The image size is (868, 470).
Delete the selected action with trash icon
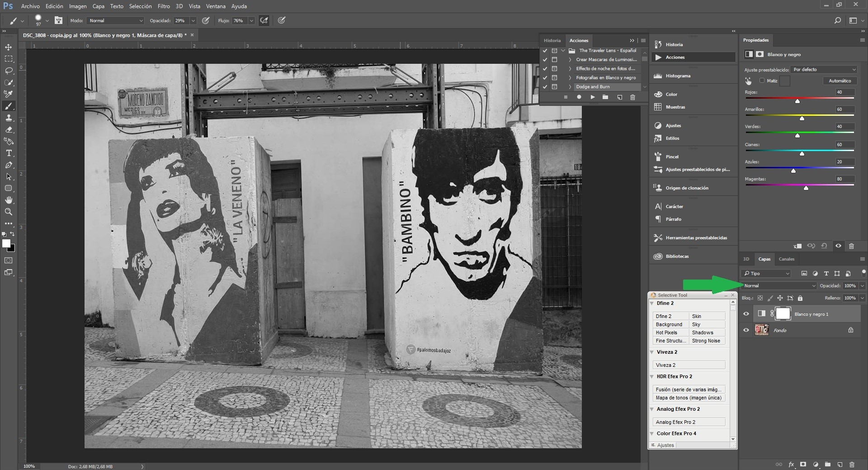pyautogui.click(x=632, y=97)
